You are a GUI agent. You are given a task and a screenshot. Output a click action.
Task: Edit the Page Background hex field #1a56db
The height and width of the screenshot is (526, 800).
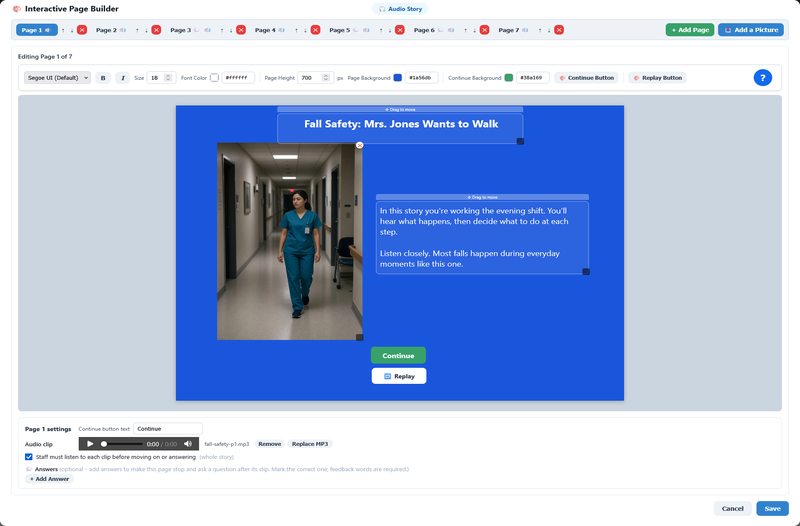click(x=421, y=78)
